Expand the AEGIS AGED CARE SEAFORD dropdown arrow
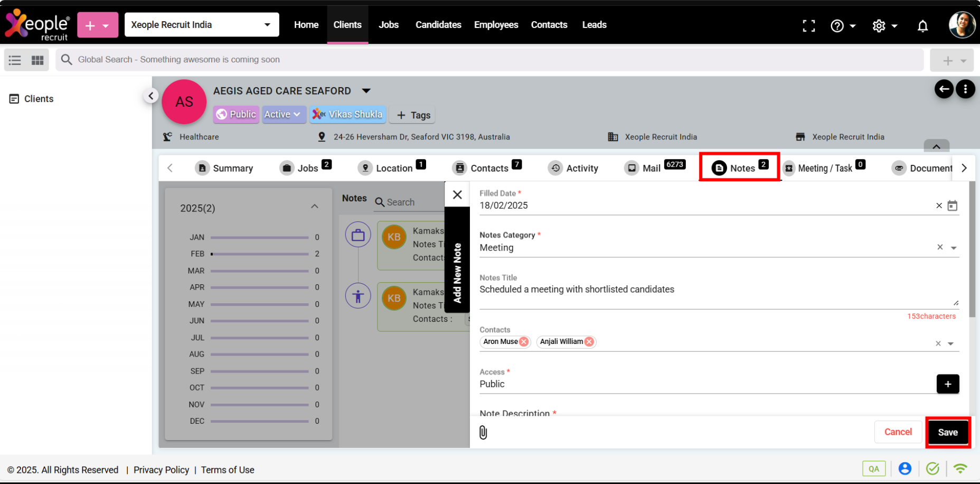This screenshot has height=484, width=980. (366, 91)
